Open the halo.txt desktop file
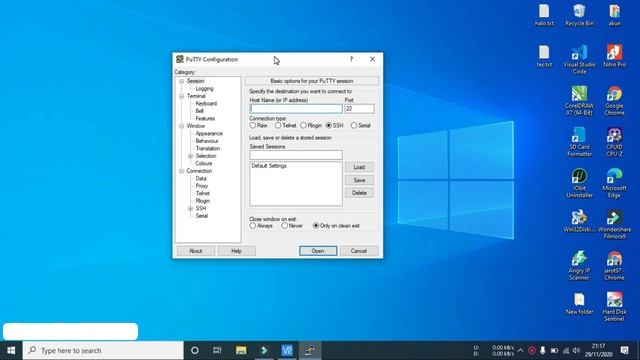Viewport: 640px width, 360px height. (544, 15)
